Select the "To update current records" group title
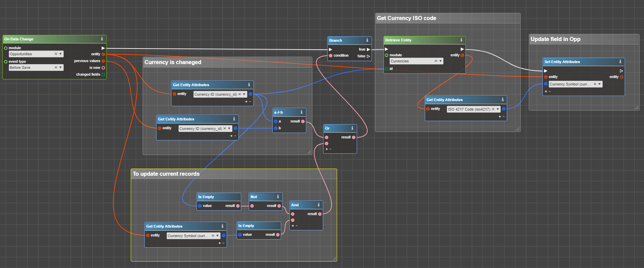This screenshot has height=268, width=644. point(166,174)
